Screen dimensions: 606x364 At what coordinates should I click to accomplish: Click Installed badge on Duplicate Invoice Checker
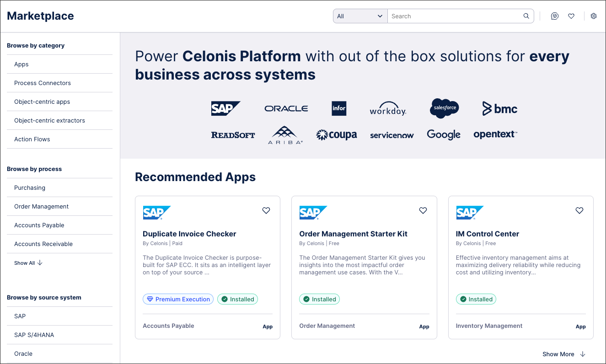(237, 299)
